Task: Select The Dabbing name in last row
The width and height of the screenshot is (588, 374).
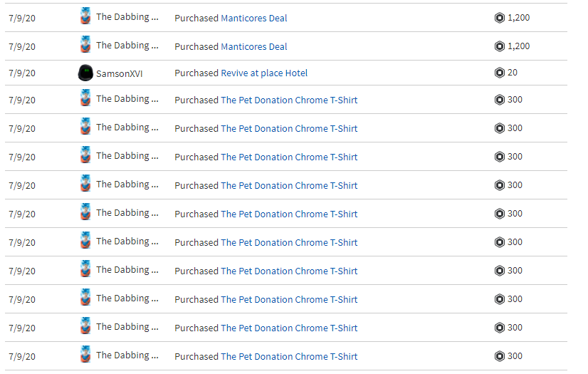Action: coord(127,355)
